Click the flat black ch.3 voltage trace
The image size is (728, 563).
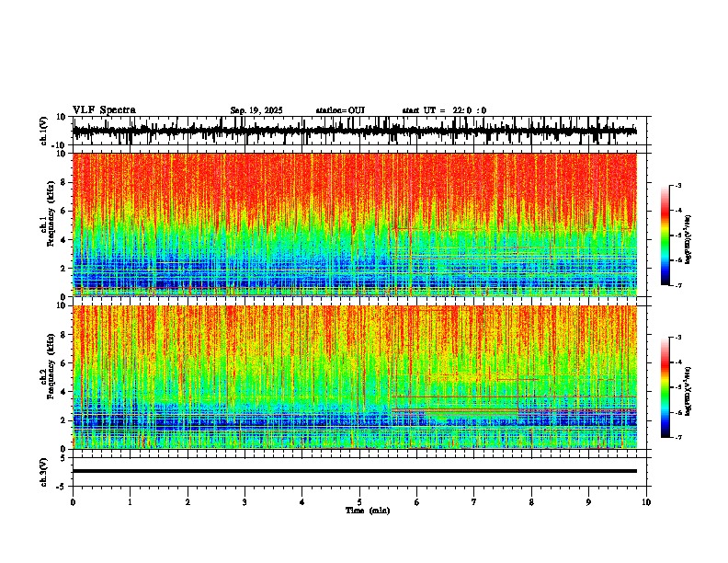coord(355,471)
